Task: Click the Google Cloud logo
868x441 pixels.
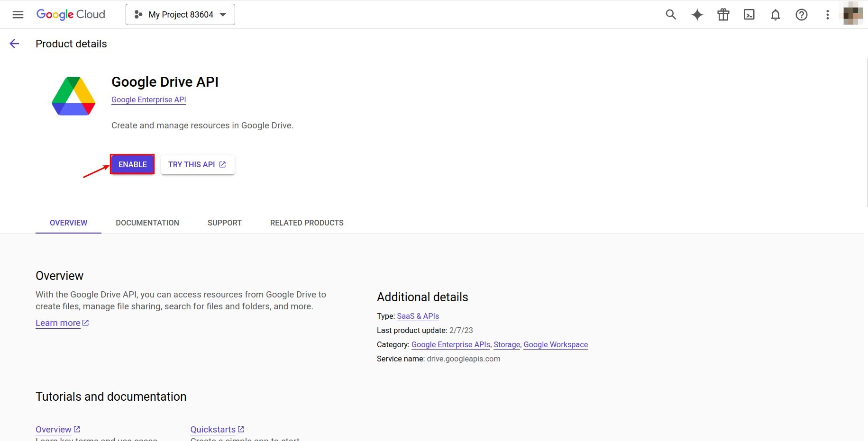Action: click(70, 14)
